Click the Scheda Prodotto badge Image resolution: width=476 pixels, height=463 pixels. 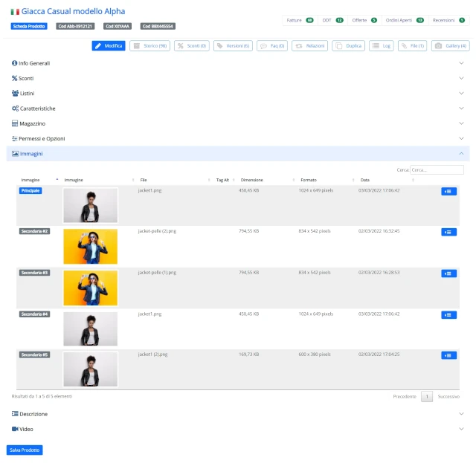[29, 27]
